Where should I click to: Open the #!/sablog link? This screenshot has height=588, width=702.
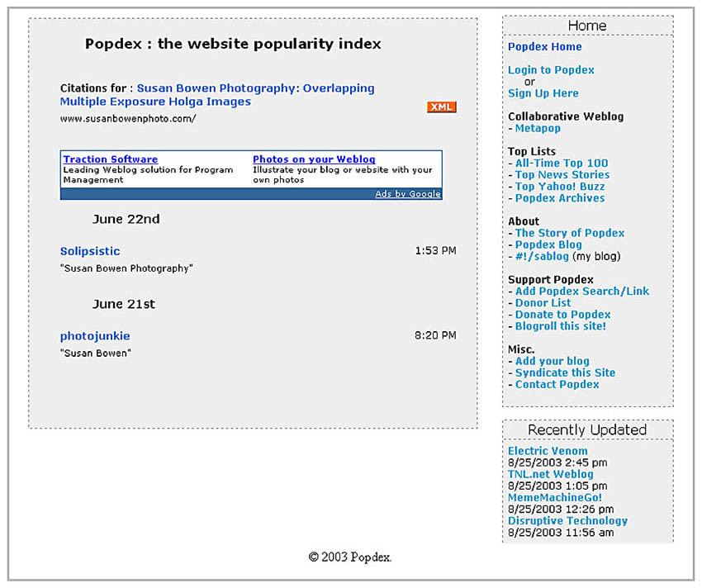(542, 256)
